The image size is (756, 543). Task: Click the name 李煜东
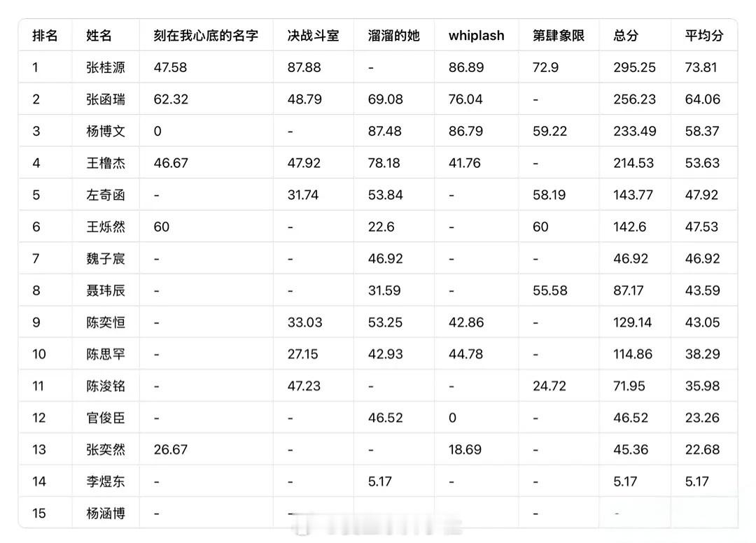coord(106,481)
